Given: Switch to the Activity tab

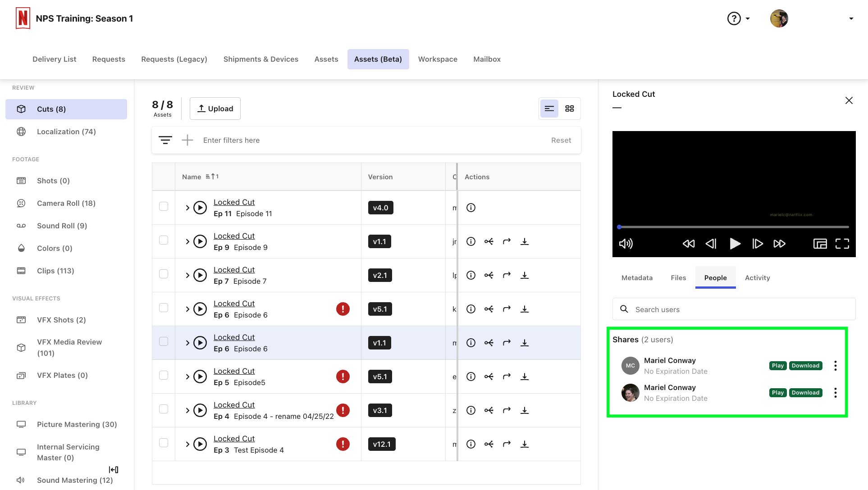Looking at the screenshot, I should (757, 277).
